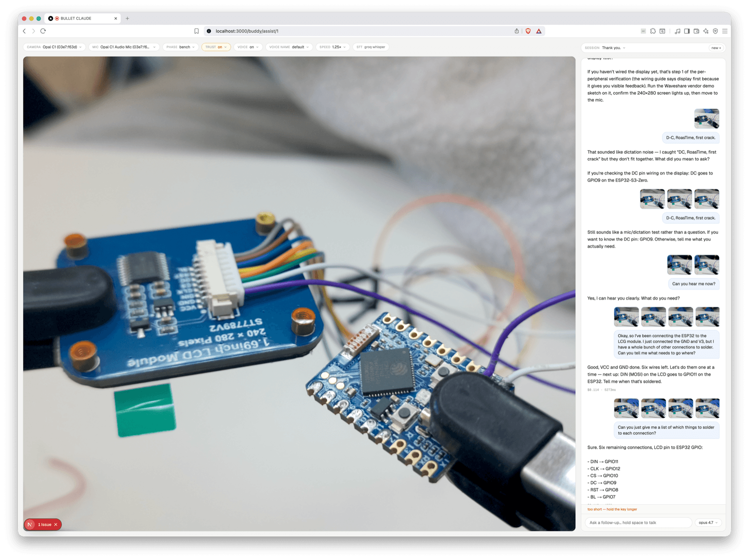View site information icon in address bar
The height and width of the screenshot is (560, 749).
pos(209,31)
